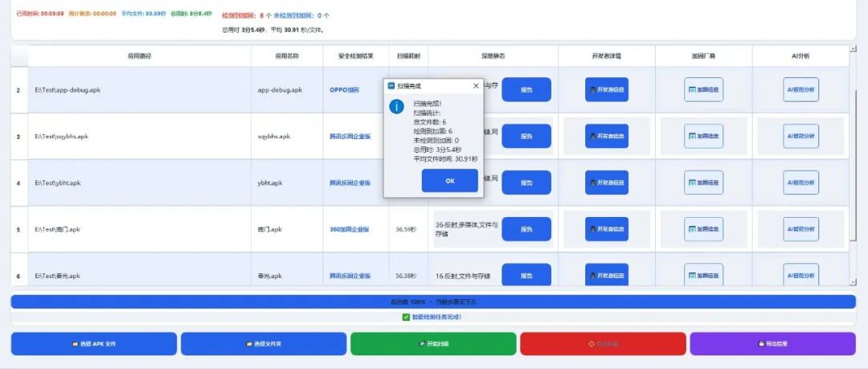This screenshot has width=868, height=369.
Task: Select row number 5 header
Action: [19, 229]
